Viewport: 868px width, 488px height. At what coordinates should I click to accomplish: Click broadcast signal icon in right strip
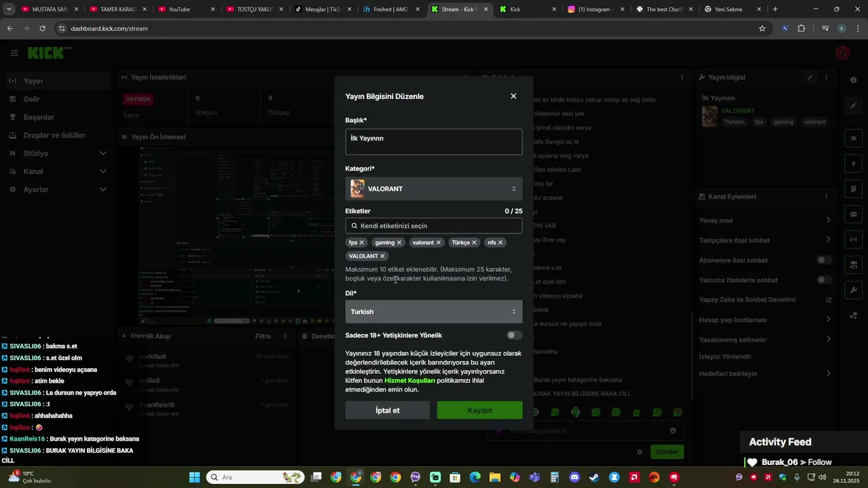tap(854, 239)
